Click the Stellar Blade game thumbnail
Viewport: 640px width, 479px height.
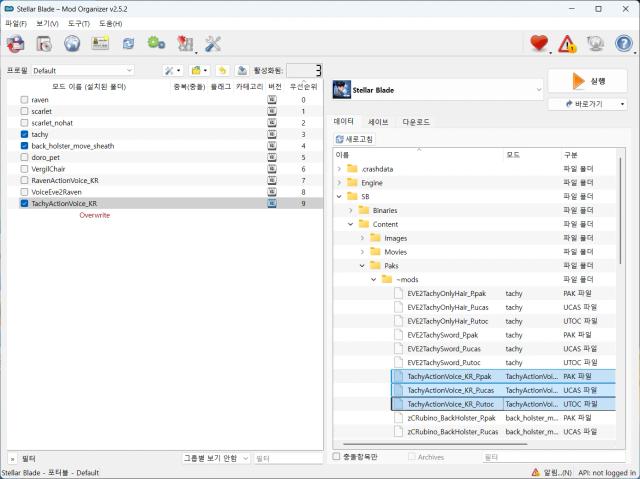(x=342, y=89)
